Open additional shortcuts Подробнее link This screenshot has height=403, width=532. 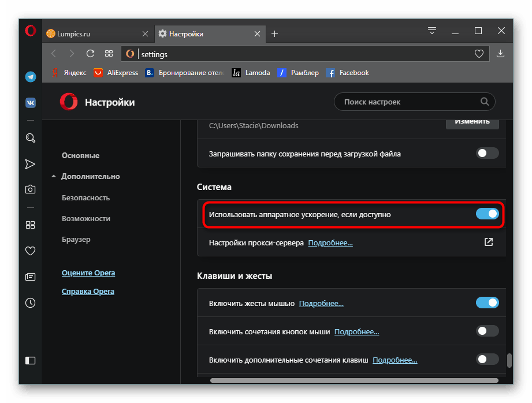[x=395, y=360]
